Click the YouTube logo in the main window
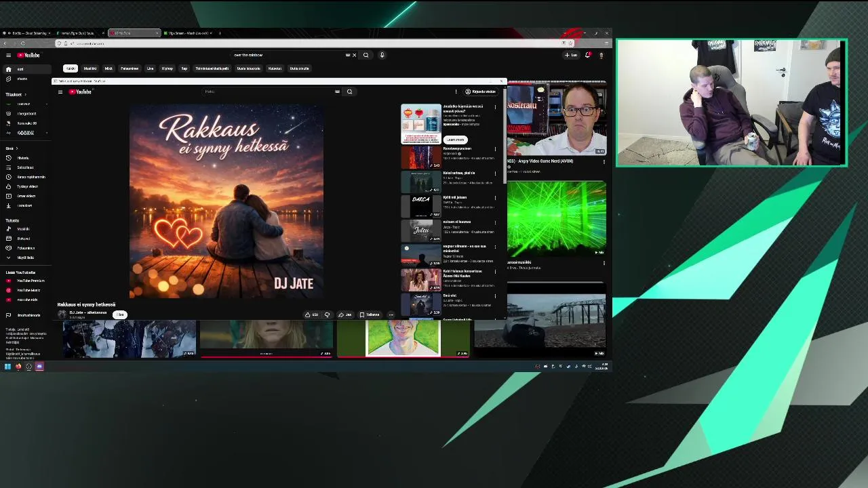 click(29, 55)
